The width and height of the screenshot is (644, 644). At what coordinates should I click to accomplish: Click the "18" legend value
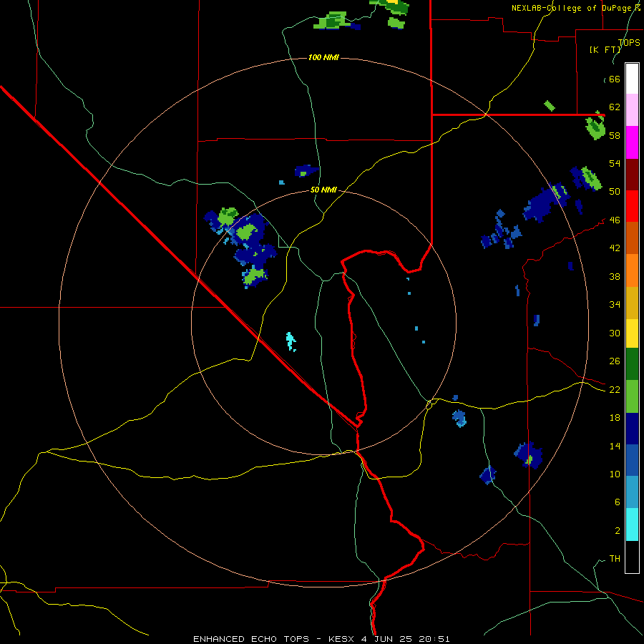pyautogui.click(x=615, y=418)
